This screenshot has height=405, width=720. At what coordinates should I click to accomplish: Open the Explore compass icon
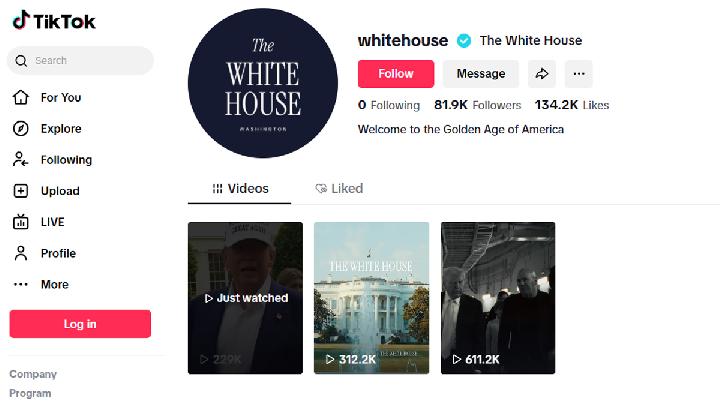coord(21,129)
